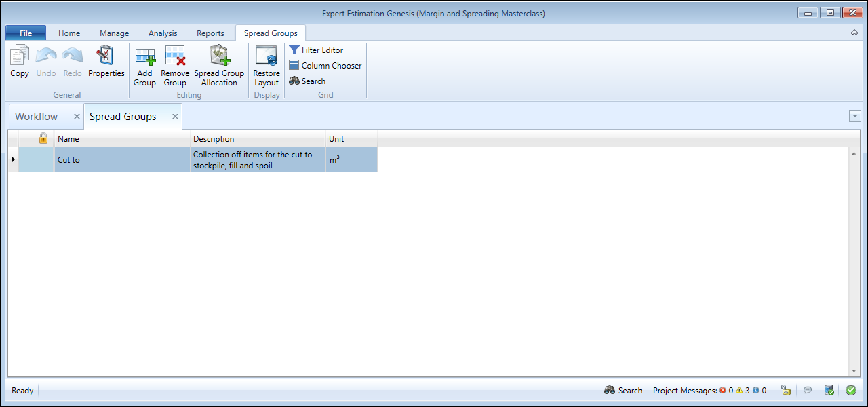Viewport: 868px width, 407px height.
Task: Open the File menu
Action: [26, 33]
